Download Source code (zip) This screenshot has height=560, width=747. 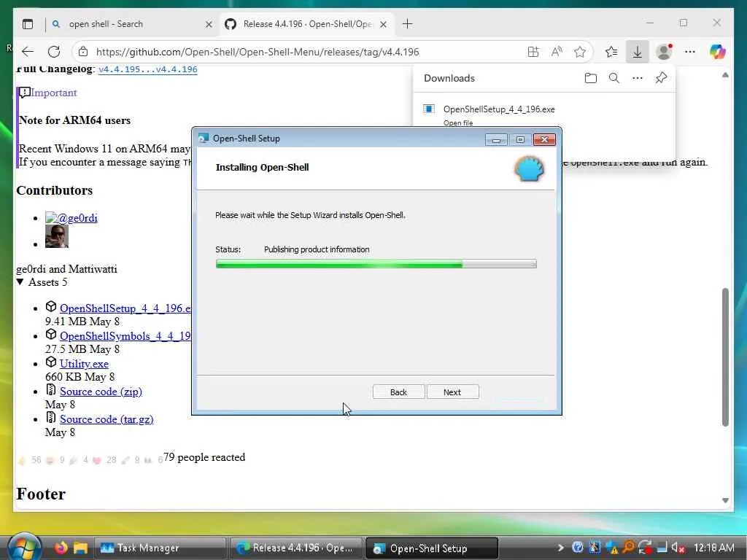click(x=101, y=392)
